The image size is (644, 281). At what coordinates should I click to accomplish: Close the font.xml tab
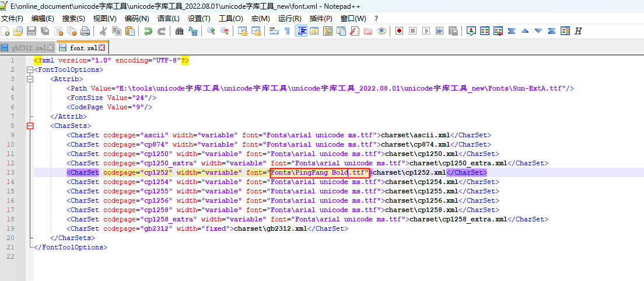point(101,48)
